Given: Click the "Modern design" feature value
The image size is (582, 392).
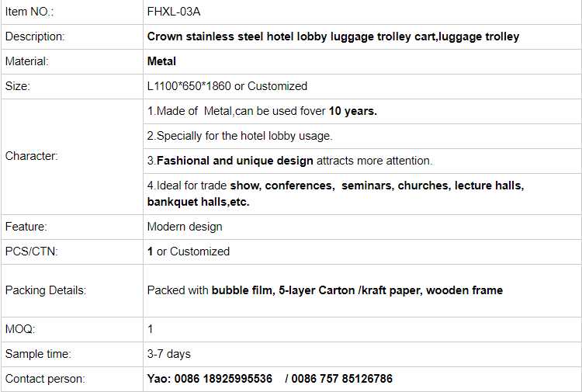Looking at the screenshot, I should [185, 227].
